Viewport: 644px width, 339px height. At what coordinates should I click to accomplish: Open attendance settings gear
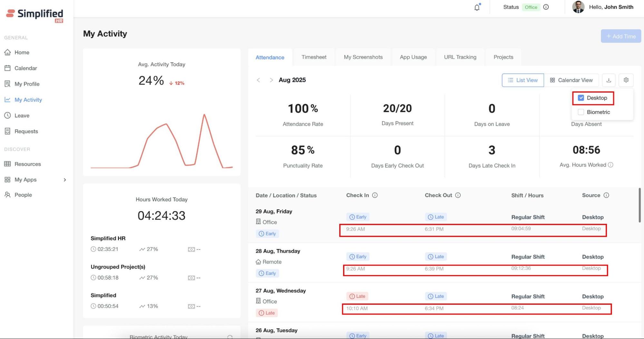click(x=626, y=80)
